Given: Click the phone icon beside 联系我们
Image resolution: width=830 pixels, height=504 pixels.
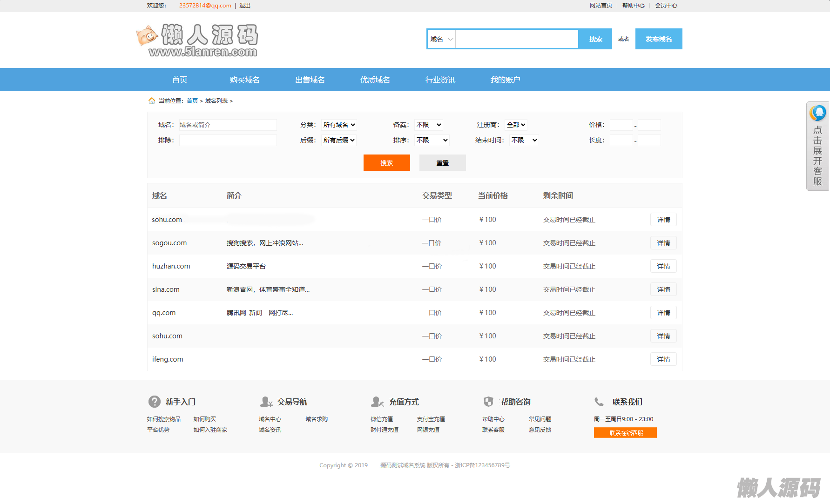Looking at the screenshot, I should pos(599,402).
